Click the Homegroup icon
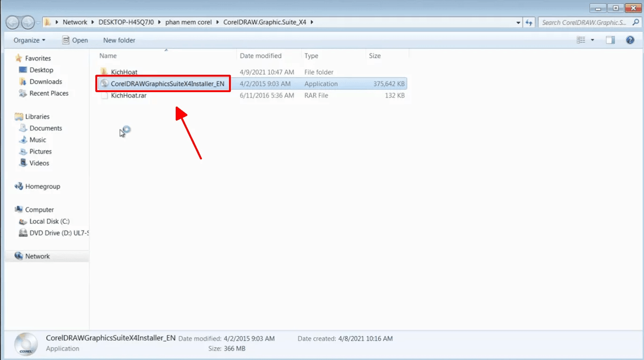 (x=19, y=186)
